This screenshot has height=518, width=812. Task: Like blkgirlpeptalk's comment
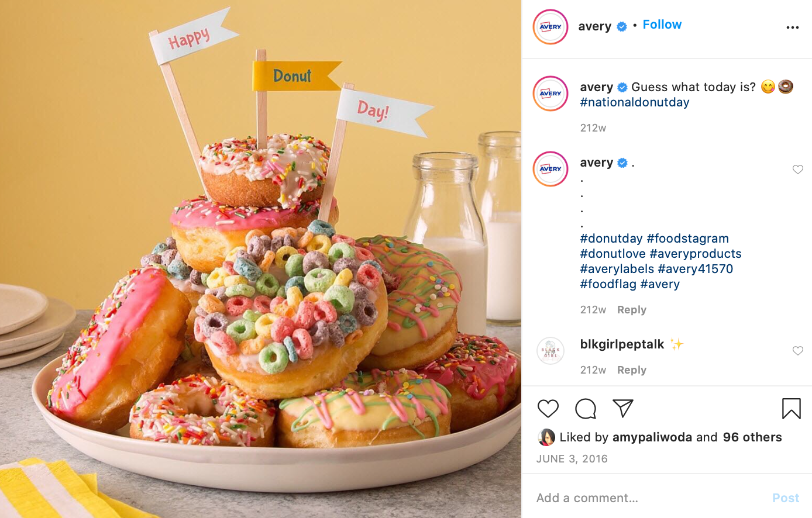click(x=797, y=351)
